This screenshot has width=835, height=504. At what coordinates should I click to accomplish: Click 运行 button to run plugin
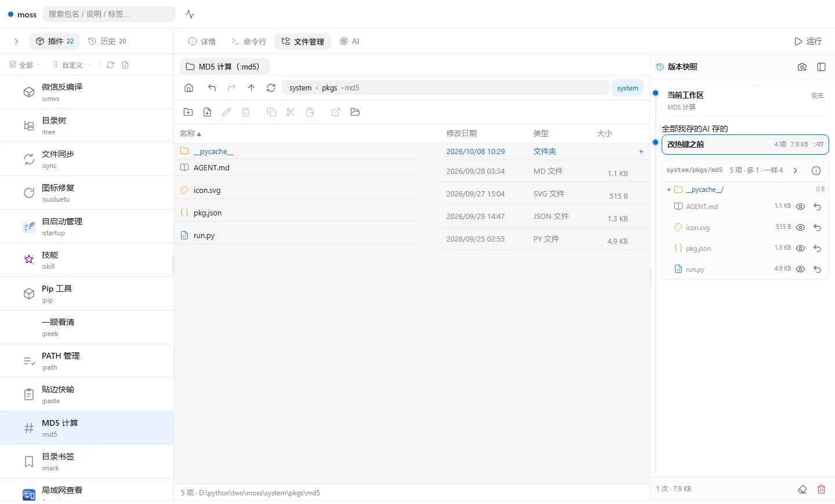tap(808, 41)
